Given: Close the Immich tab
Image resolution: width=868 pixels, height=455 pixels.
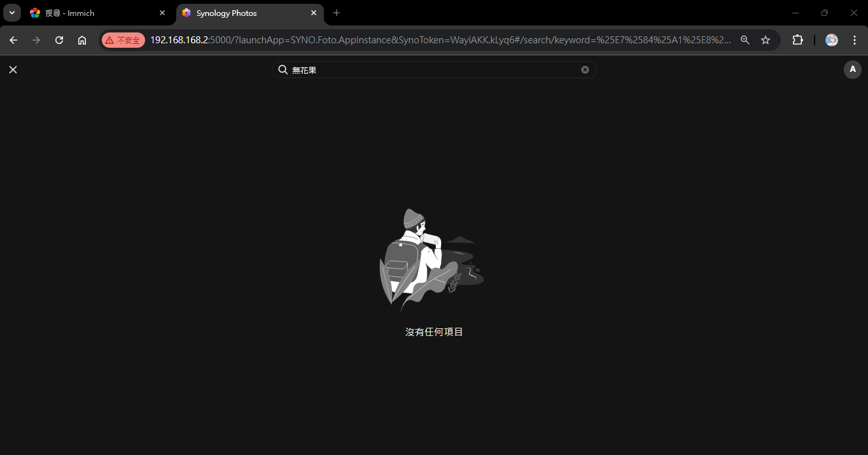Looking at the screenshot, I should [x=162, y=13].
